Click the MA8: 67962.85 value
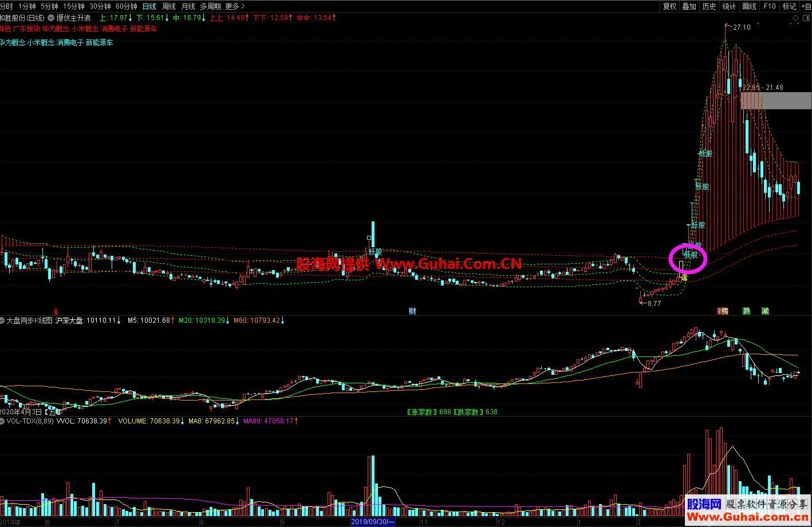 (x=214, y=421)
